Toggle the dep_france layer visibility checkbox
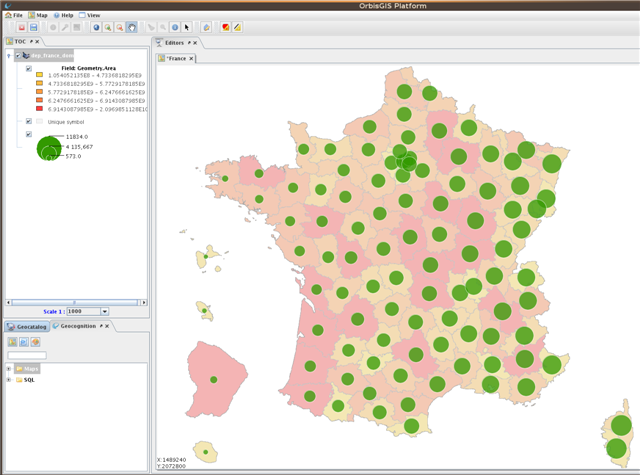The height and width of the screenshot is (475, 640). tap(20, 56)
